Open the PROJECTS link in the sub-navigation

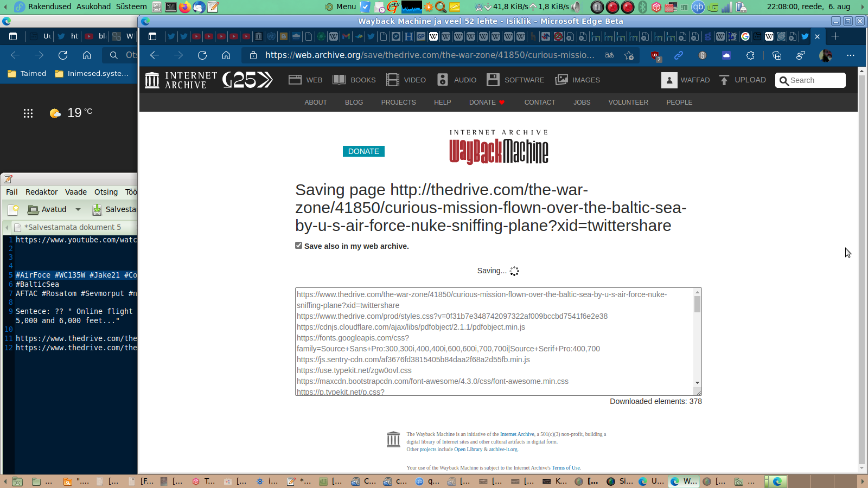coord(399,102)
